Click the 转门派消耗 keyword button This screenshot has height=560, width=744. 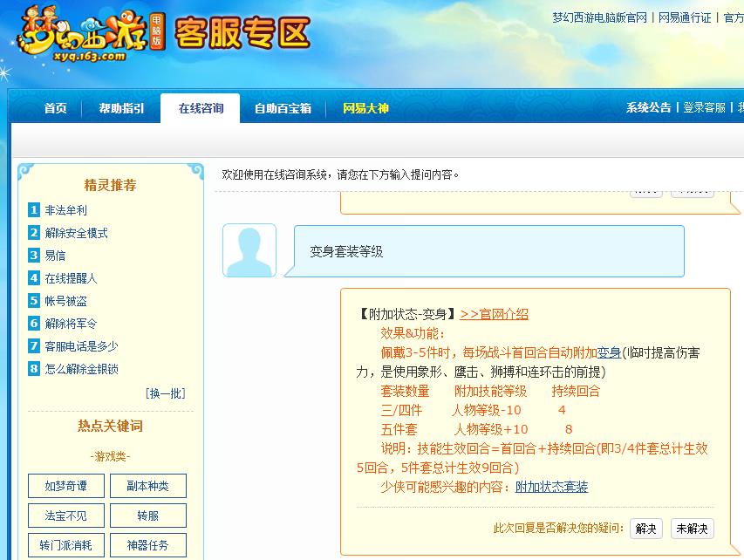click(x=66, y=545)
